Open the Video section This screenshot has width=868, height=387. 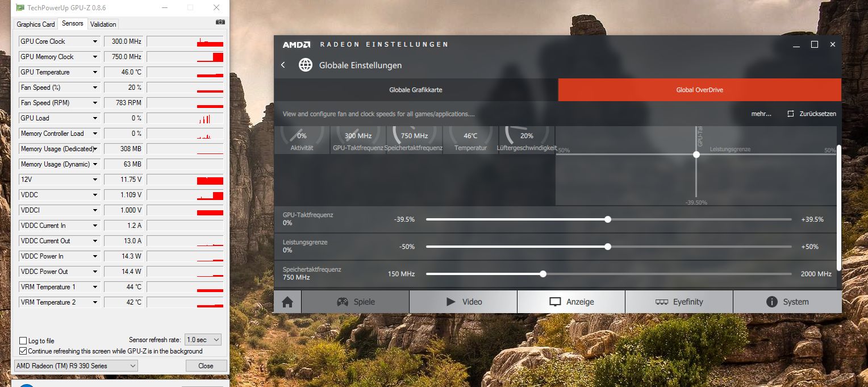pyautogui.click(x=463, y=302)
